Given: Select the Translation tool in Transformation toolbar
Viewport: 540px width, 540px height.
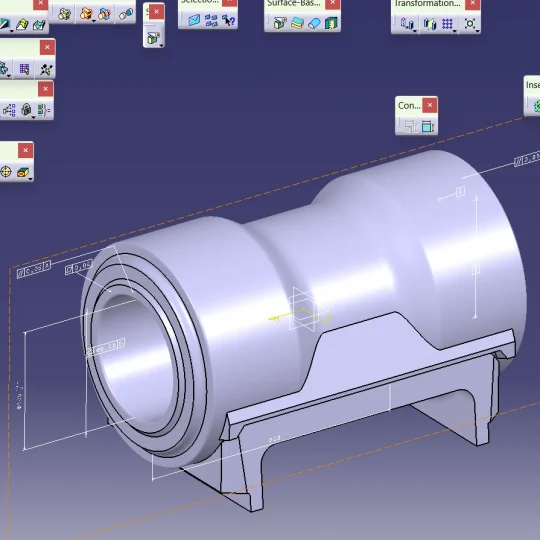Looking at the screenshot, I should coord(407,23).
